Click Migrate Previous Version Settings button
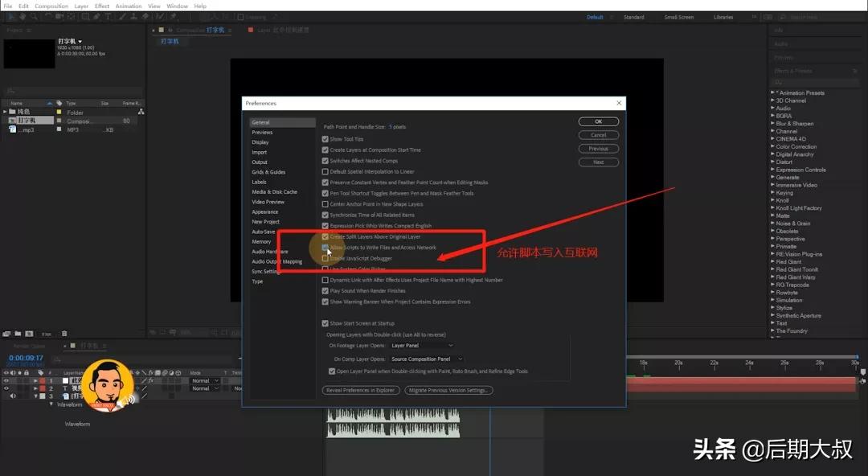This screenshot has height=476, width=868. coord(448,390)
